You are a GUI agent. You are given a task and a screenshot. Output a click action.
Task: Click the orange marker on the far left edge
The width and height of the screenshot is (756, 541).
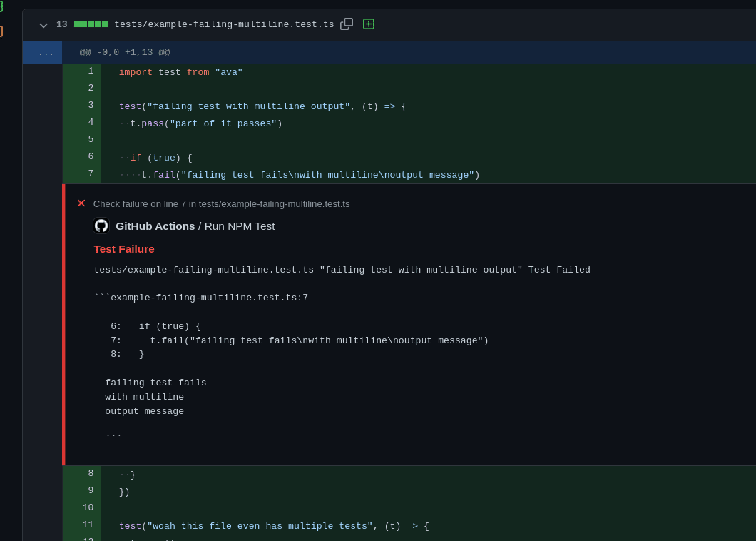pyautogui.click(x=1, y=31)
